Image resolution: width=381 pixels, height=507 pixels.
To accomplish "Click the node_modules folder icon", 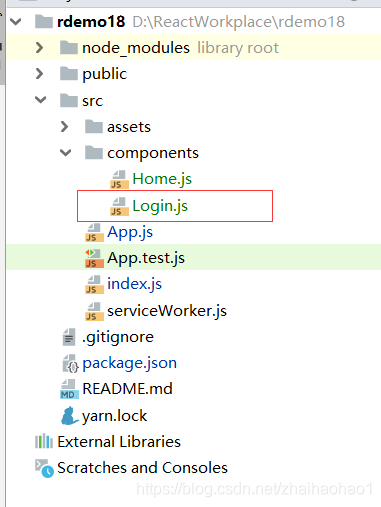I will coord(69,48).
